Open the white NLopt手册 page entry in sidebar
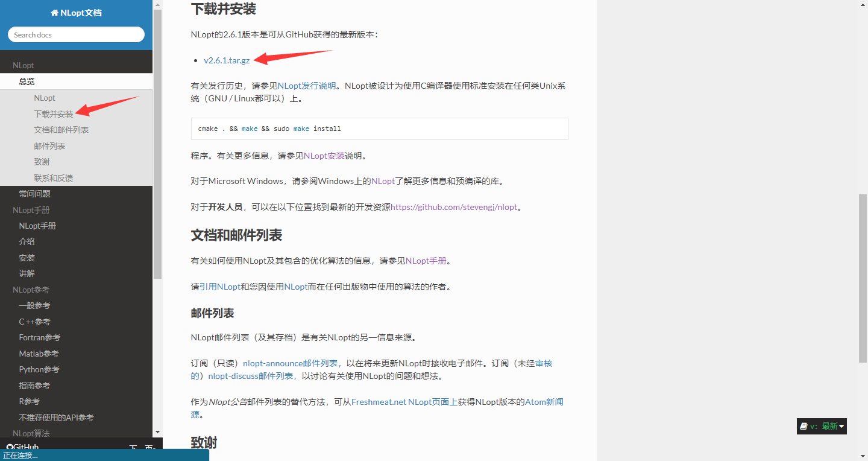 pyautogui.click(x=37, y=226)
